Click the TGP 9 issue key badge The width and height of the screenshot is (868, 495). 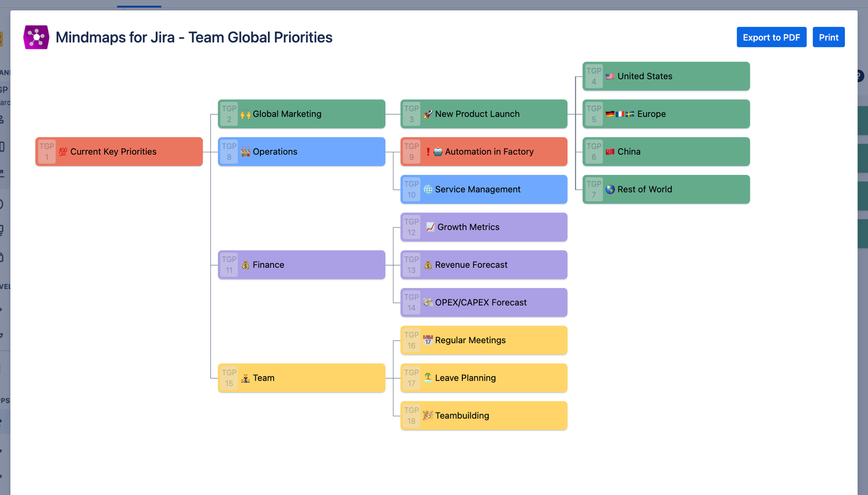pyautogui.click(x=411, y=152)
